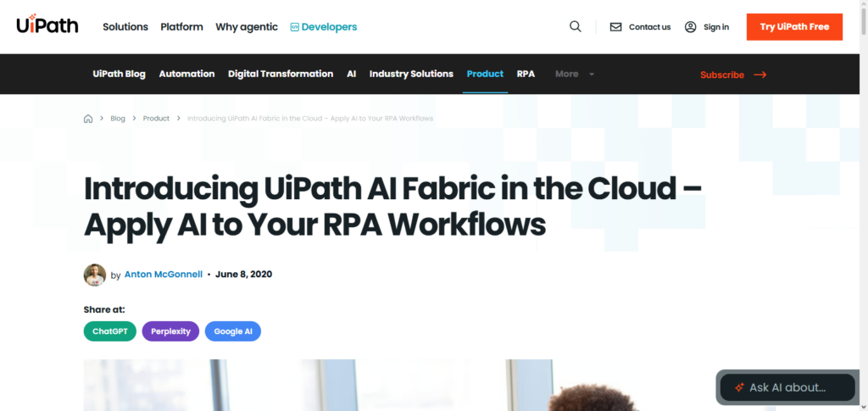Go to the UiPath Blog tab

[119, 74]
